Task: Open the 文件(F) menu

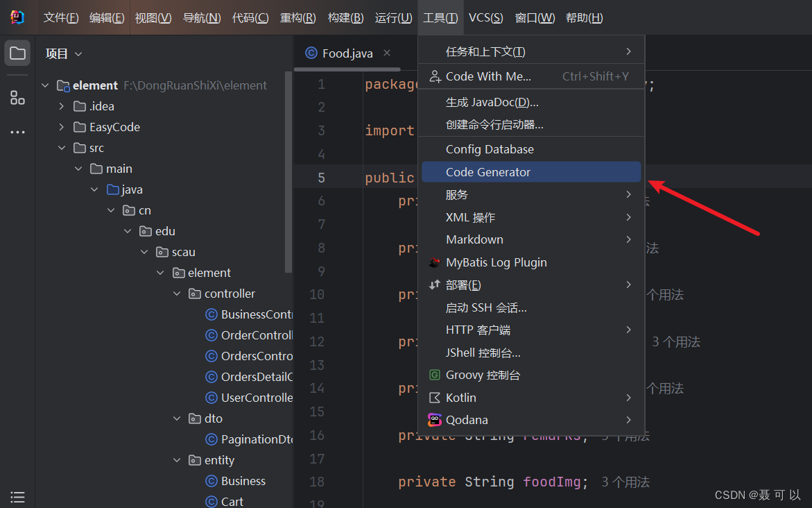Action: click(x=60, y=17)
